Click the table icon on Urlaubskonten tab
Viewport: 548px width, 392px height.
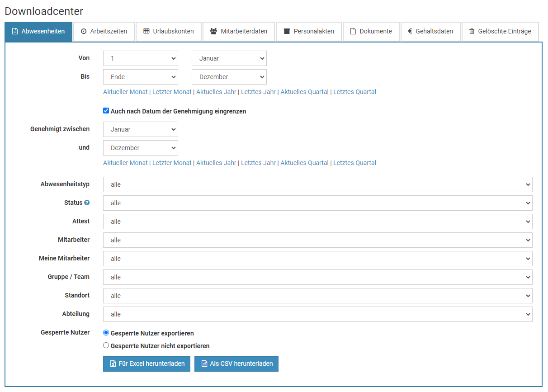pos(146,32)
